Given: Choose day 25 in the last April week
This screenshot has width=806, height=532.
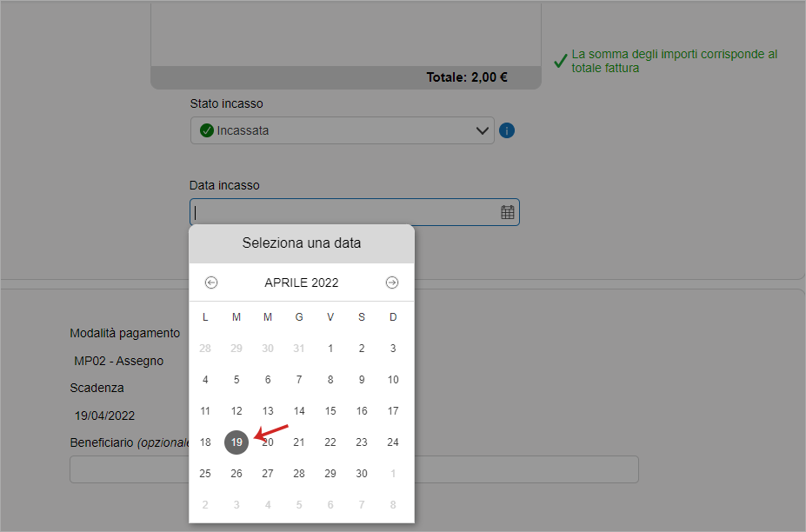Looking at the screenshot, I should [205, 474].
